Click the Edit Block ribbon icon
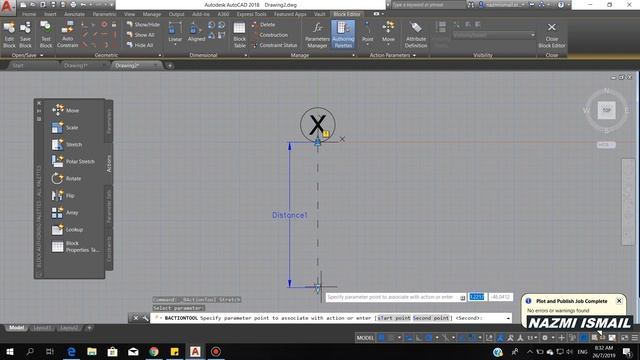Image resolution: width=640 pixels, height=360 pixels. tap(9, 35)
